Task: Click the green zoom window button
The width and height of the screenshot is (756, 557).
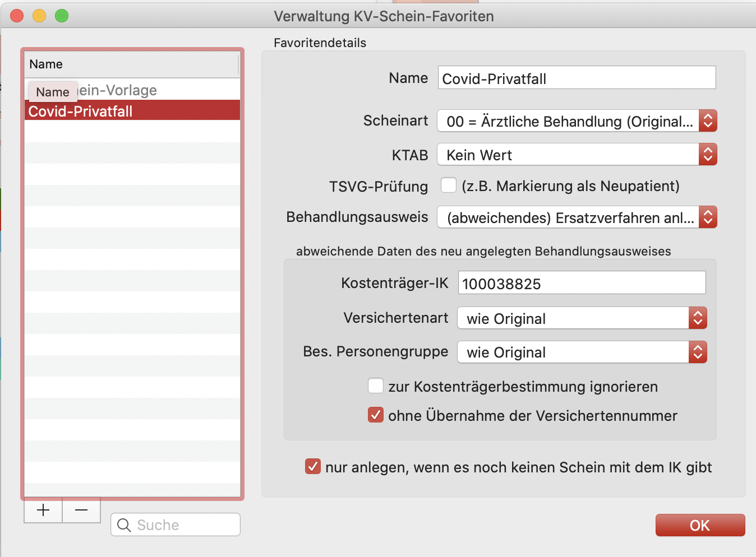Action: pyautogui.click(x=62, y=16)
